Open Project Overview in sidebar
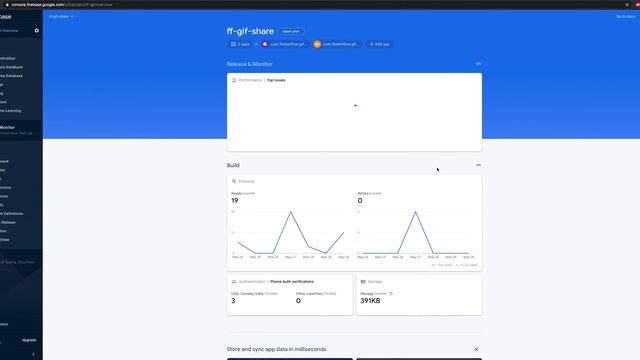This screenshot has height=360, width=640. tap(9, 31)
